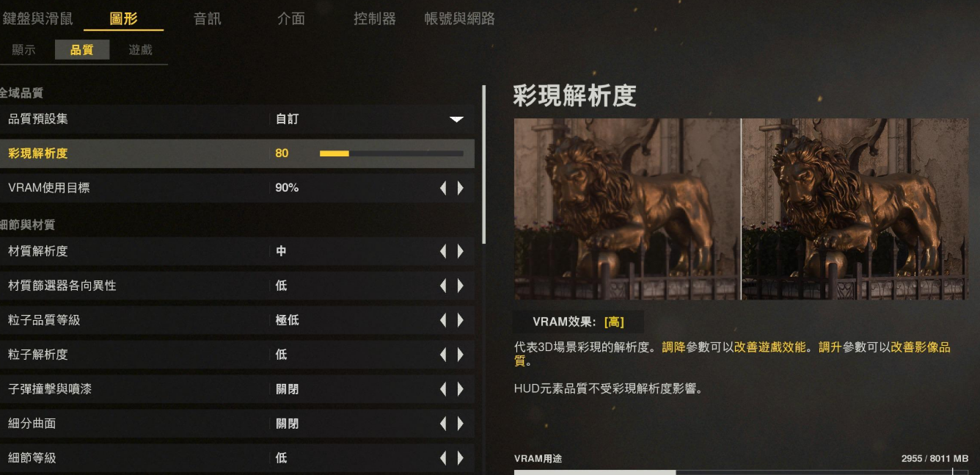980x475 pixels.
Task: Switch to the 控制器 tab
Action: pyautogui.click(x=375, y=19)
